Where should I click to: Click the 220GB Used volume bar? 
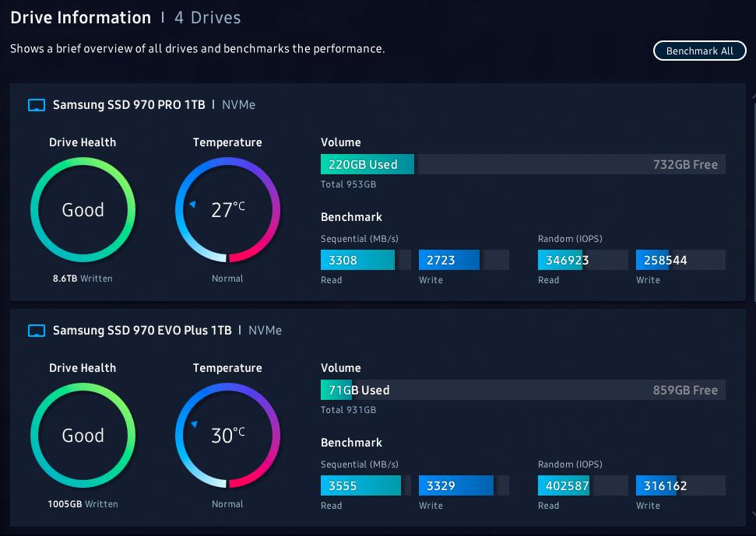point(523,164)
